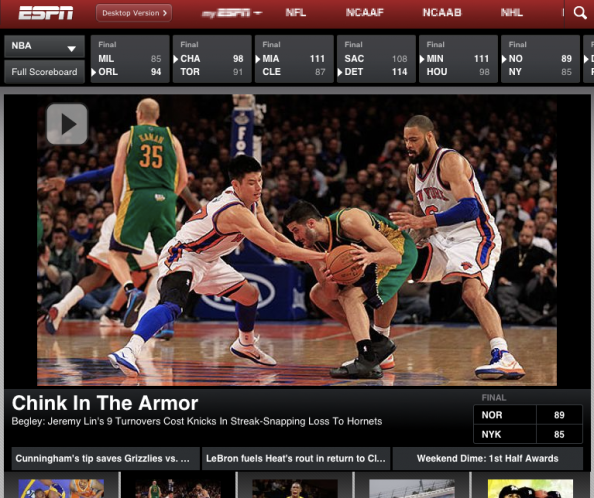Go to the NFL section

(296, 13)
